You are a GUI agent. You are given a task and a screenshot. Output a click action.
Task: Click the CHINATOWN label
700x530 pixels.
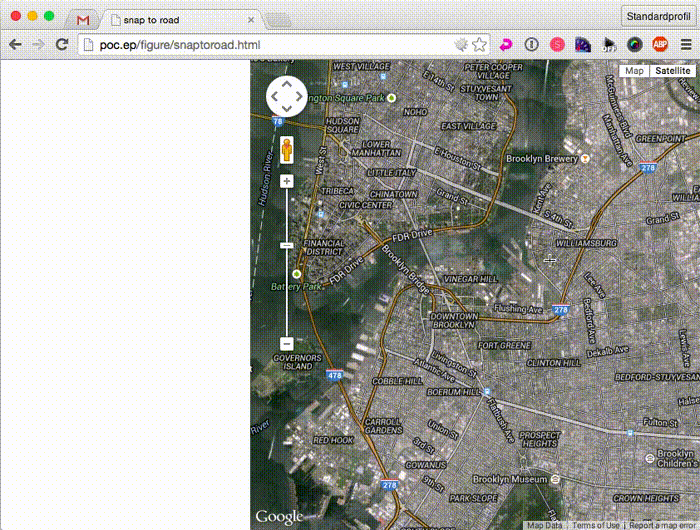click(x=393, y=194)
